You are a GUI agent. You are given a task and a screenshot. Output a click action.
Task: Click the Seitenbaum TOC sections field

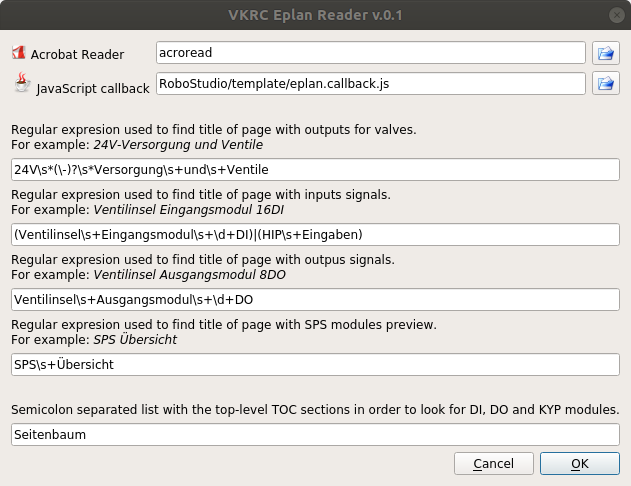click(x=315, y=435)
